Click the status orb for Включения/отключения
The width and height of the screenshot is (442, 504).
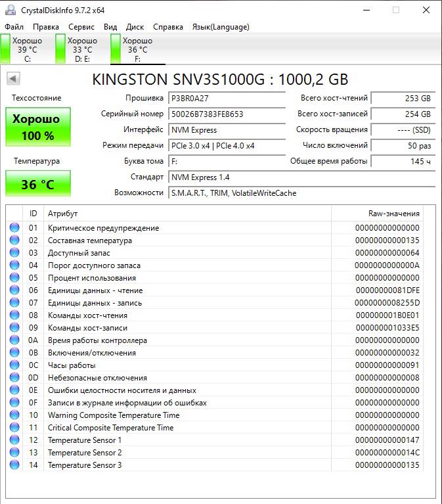click(14, 353)
